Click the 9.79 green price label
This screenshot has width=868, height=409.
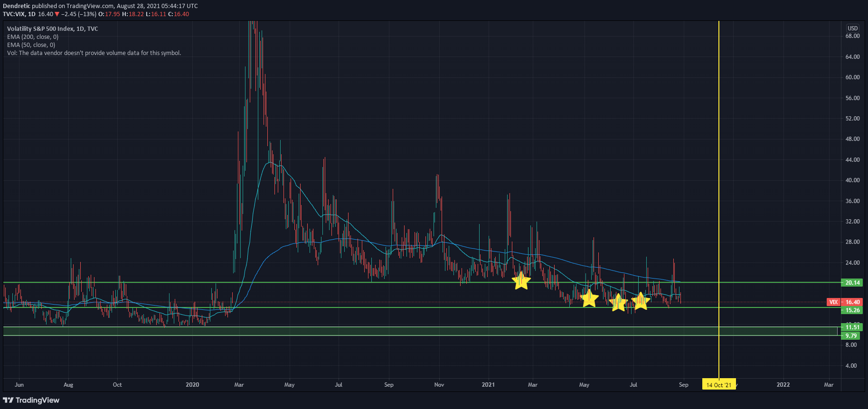[851, 335]
